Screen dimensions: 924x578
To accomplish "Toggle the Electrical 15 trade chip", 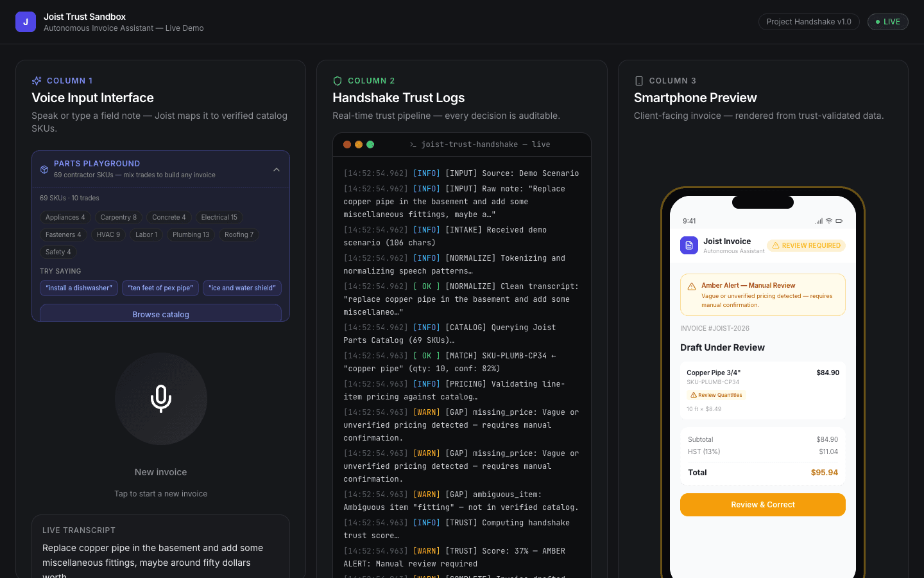I will [219, 218].
